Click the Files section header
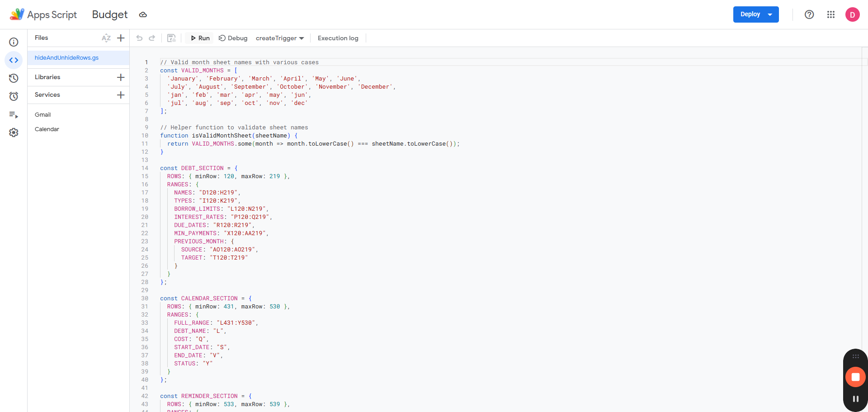The width and height of the screenshot is (868, 412). tap(41, 38)
